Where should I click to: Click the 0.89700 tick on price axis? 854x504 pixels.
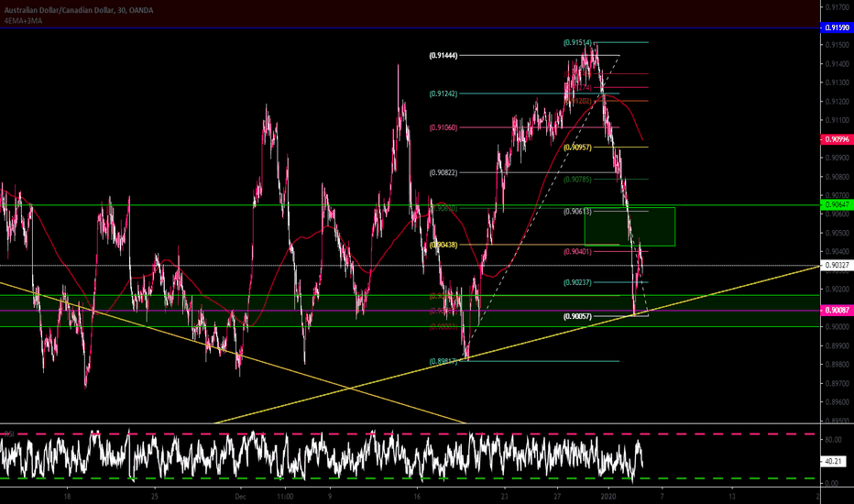click(x=838, y=384)
